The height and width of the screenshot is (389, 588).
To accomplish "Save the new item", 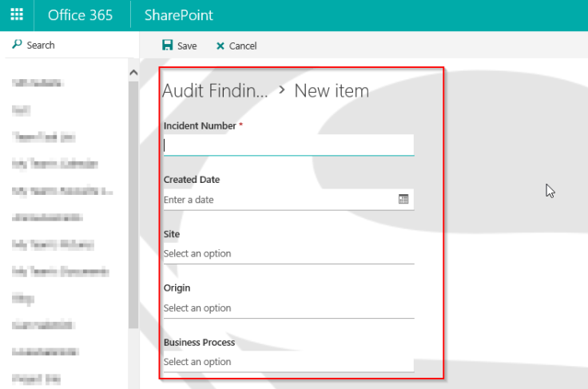I will [180, 46].
